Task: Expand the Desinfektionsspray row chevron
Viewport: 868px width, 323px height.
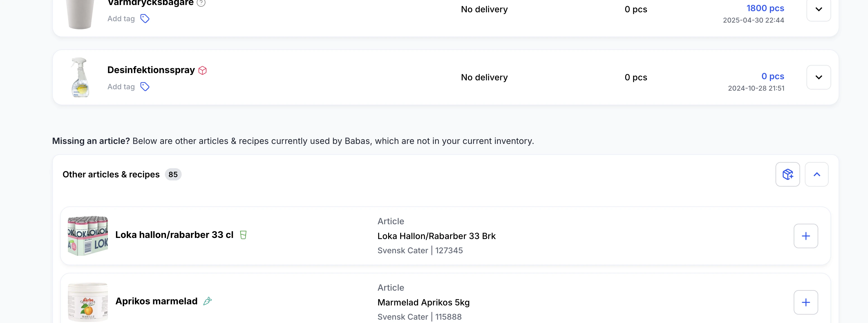Action: pos(819,77)
